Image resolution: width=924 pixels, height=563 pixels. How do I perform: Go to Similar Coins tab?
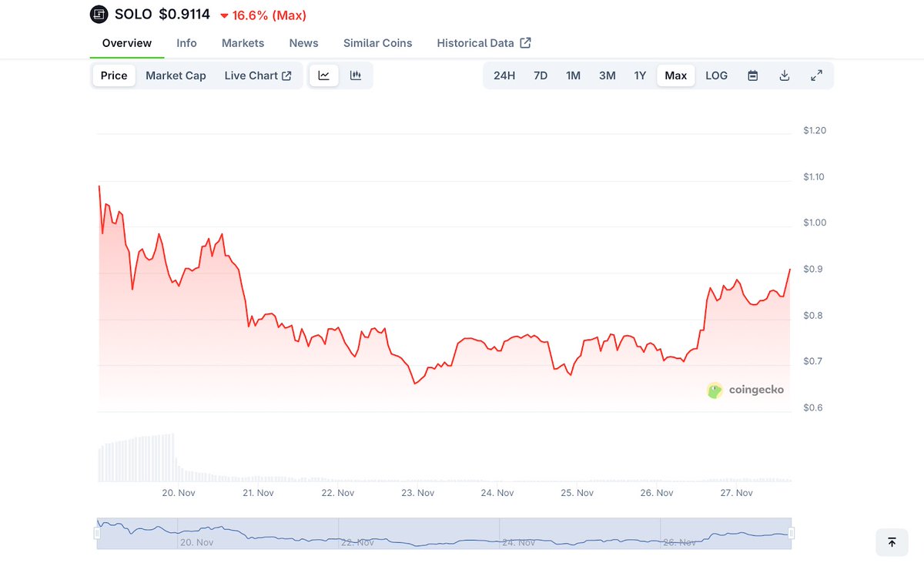coord(377,43)
